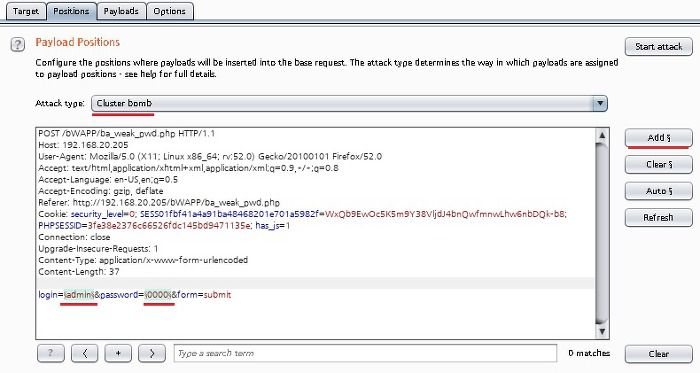Click the Accept-Encoding: gzip, deflate line
This screenshot has width=700, height=373.
(x=101, y=191)
